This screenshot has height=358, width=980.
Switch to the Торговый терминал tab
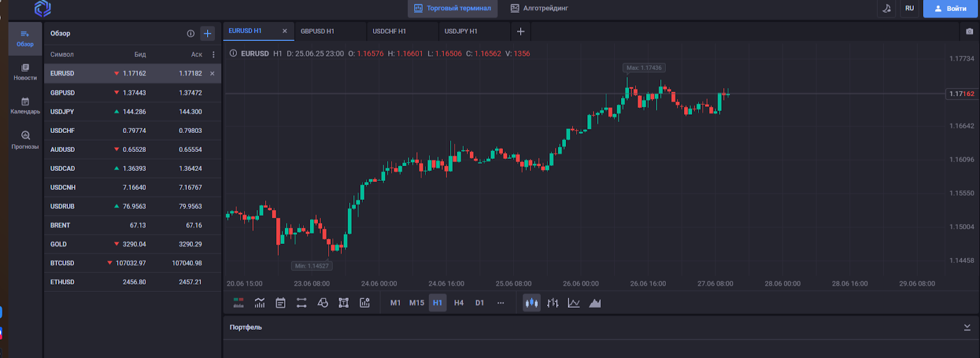(x=453, y=8)
